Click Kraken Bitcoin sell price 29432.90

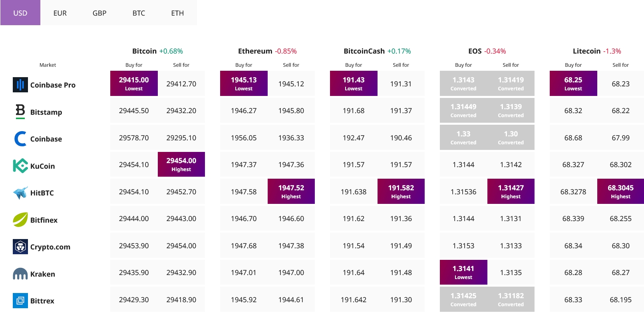click(x=181, y=273)
